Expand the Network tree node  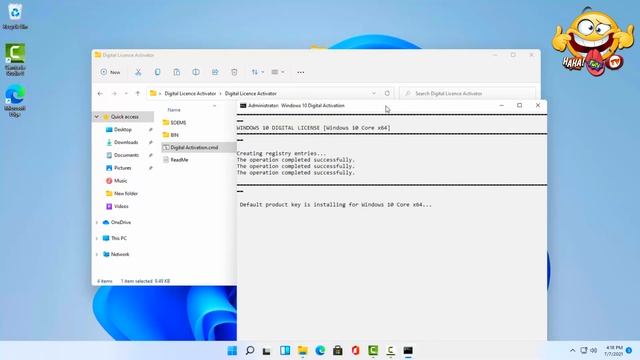point(97,254)
